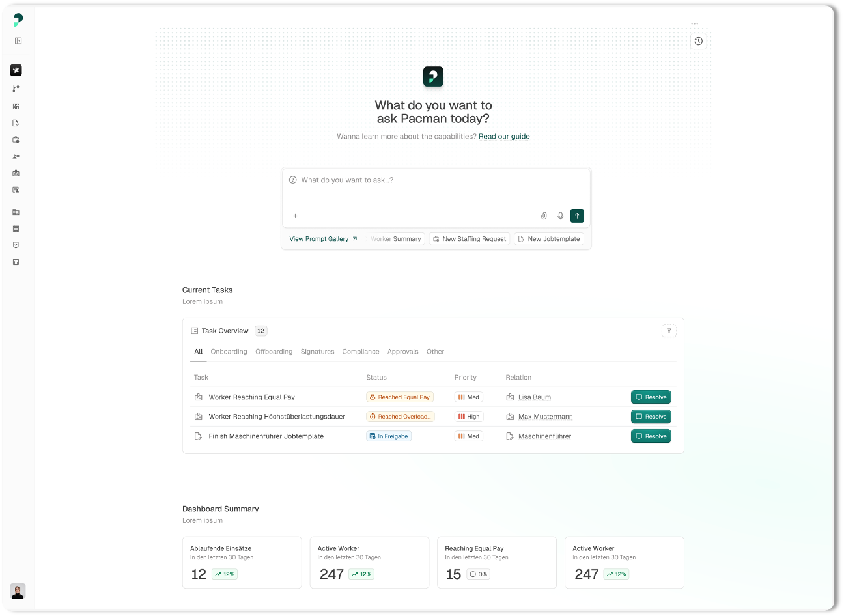This screenshot has height=616, width=844.
Task: Click the Relation column header
Action: (x=519, y=378)
